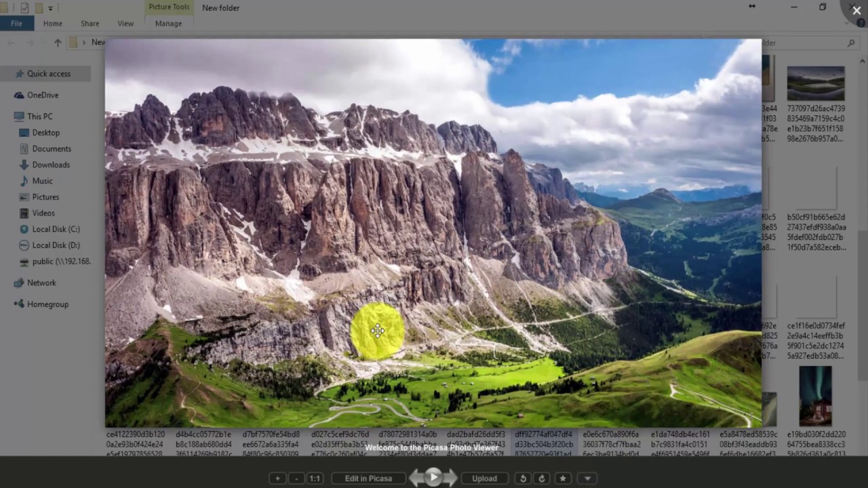868x488 pixels.
Task: Select This PC in navigation pane
Action: coord(39,117)
